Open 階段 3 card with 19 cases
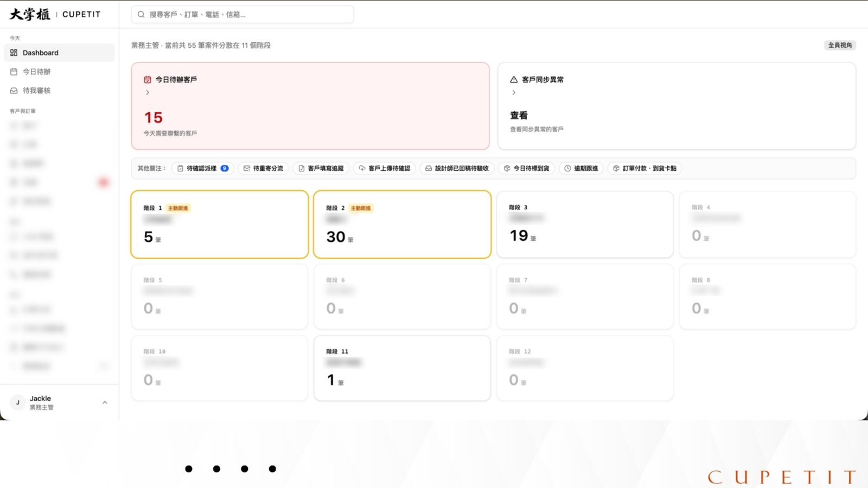The width and height of the screenshot is (868, 488). [x=585, y=224]
